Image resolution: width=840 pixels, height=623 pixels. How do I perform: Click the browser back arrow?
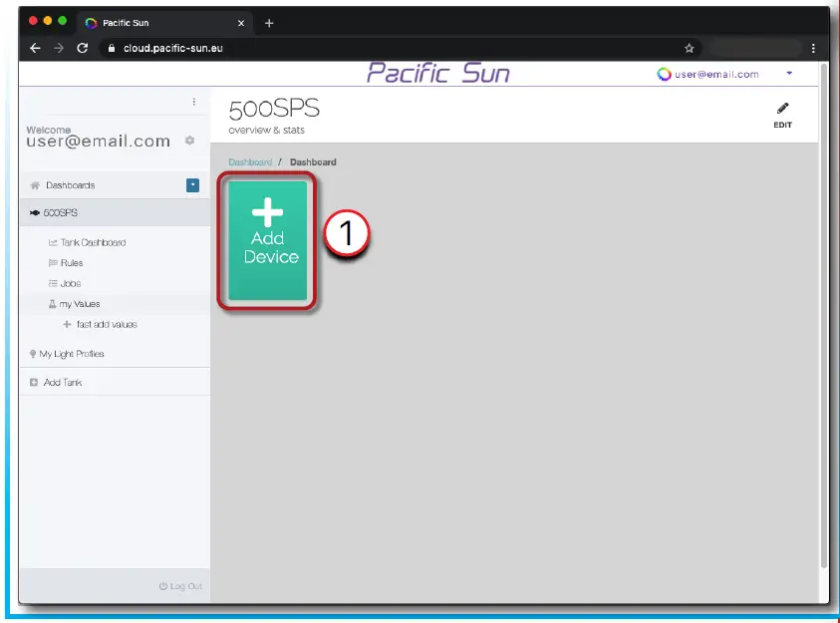[35, 48]
